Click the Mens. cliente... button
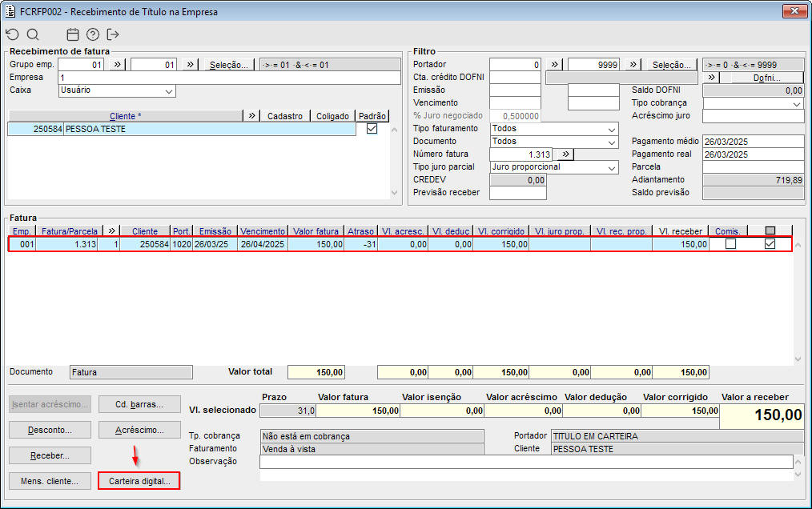Screen dimensions: 812x509 click(x=50, y=481)
